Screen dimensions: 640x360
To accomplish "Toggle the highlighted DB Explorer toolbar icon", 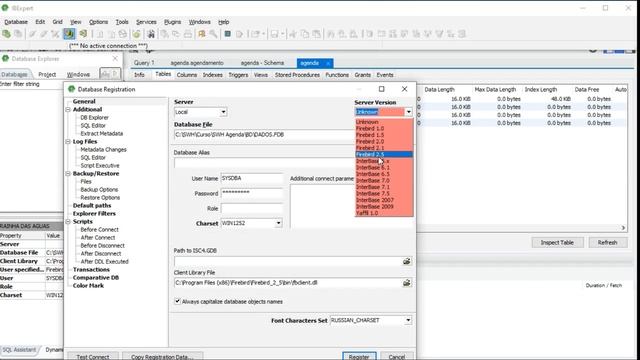I will point(69,34).
